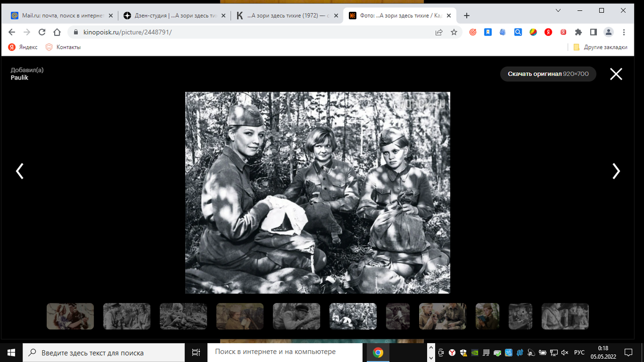Select the narrow seventh thumbnail
The height and width of the screenshot is (362, 644).
click(398, 316)
